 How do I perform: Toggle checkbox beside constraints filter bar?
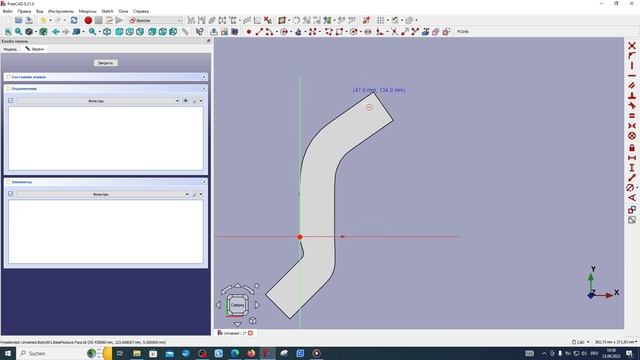click(11, 100)
